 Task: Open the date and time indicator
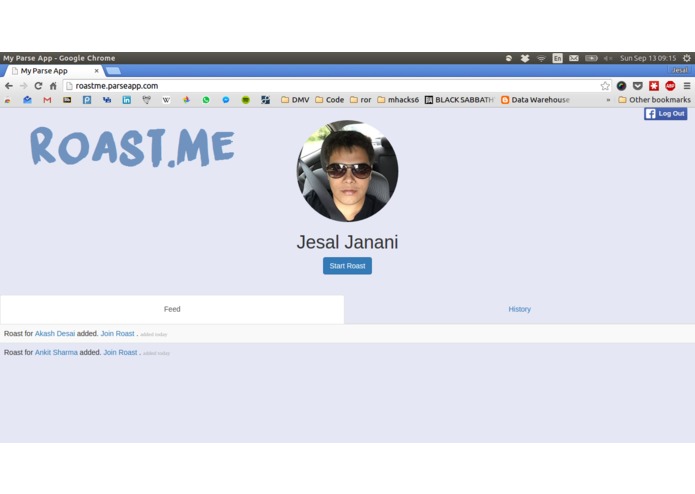click(x=648, y=58)
